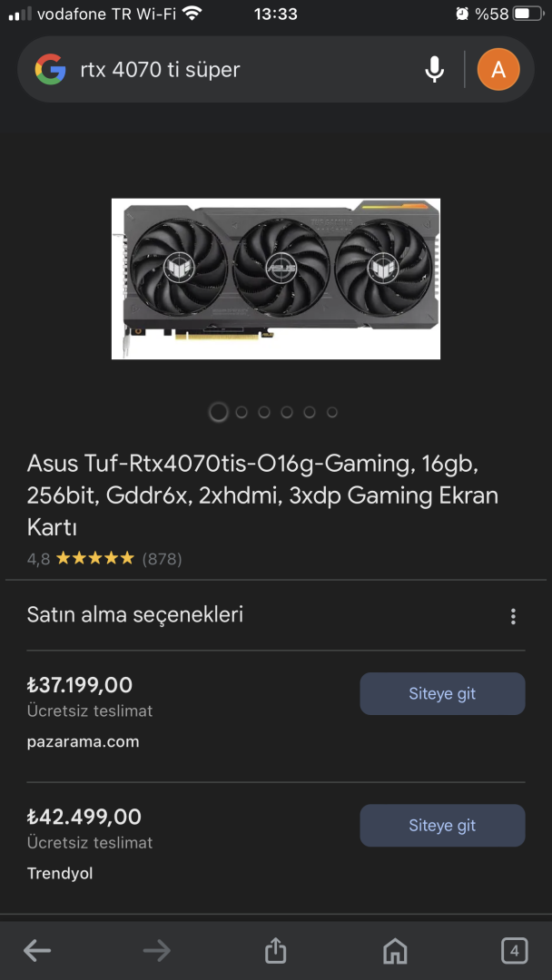552x980 pixels.
Task: Open the share sheet icon
Action: (276, 951)
